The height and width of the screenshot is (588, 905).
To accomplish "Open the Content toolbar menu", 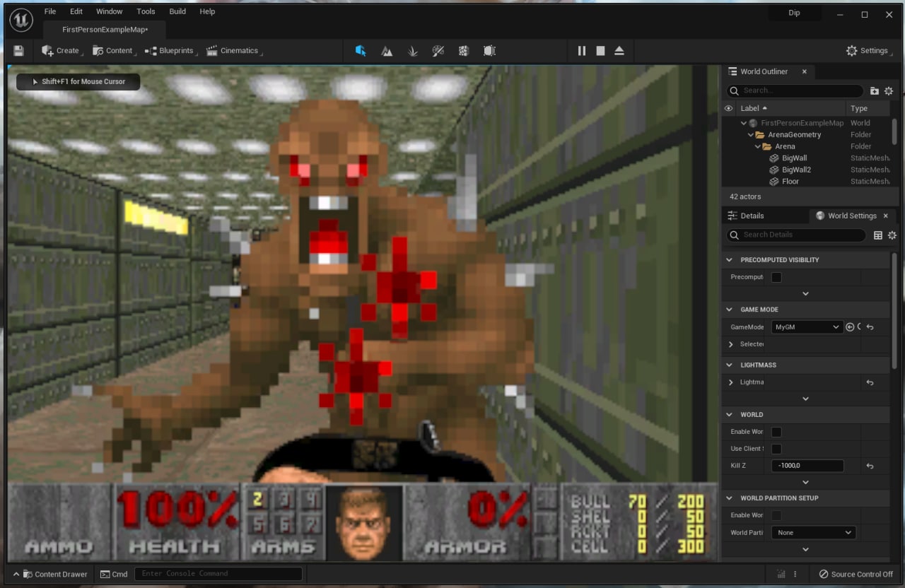I will 113,51.
